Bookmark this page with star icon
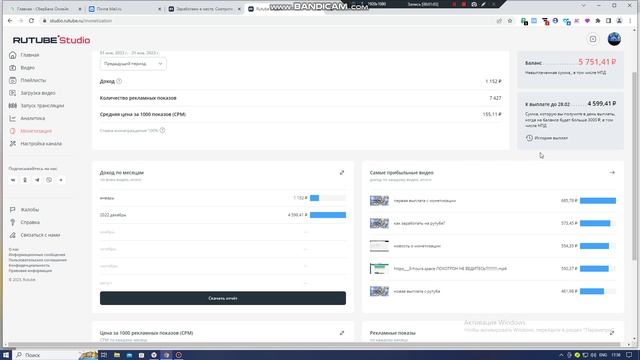This screenshot has width=640, height=360. click(510, 21)
